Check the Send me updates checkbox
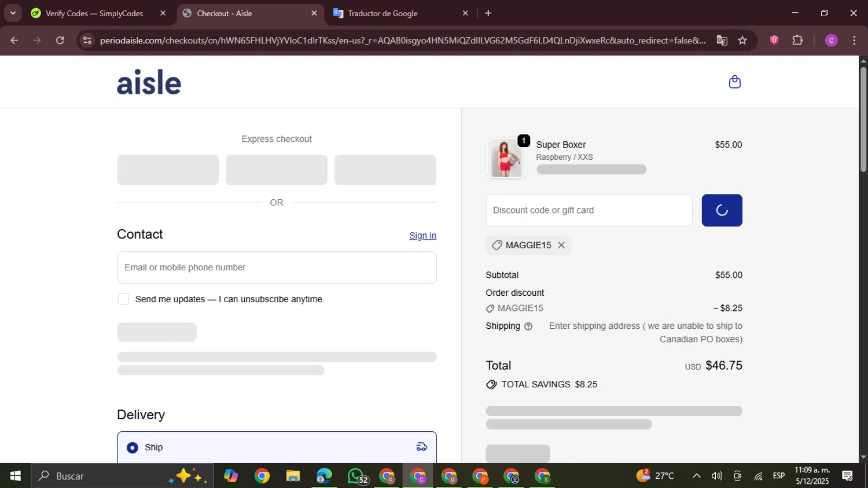868x488 pixels. (x=123, y=299)
